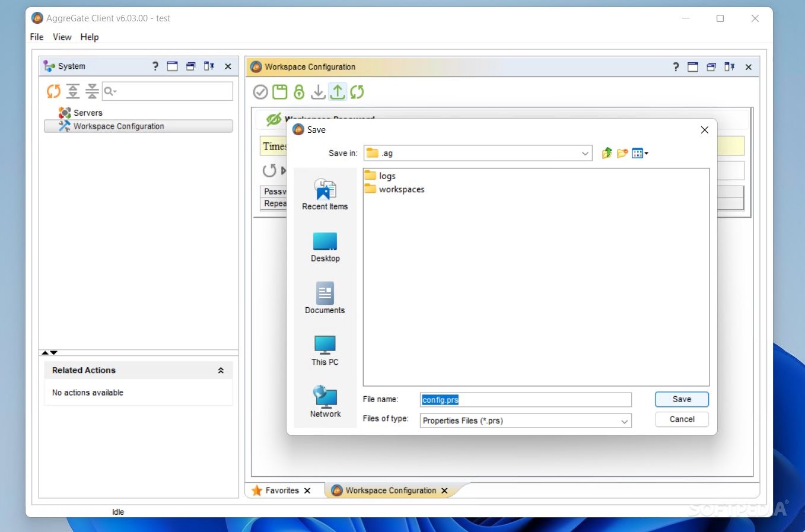Go to Documents in Save dialog sidebar

pyautogui.click(x=325, y=298)
